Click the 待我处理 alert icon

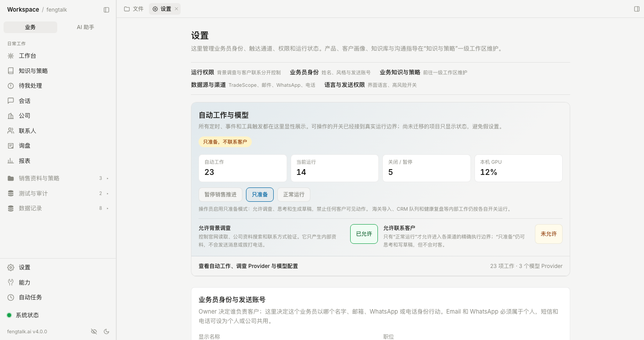pyautogui.click(x=11, y=86)
